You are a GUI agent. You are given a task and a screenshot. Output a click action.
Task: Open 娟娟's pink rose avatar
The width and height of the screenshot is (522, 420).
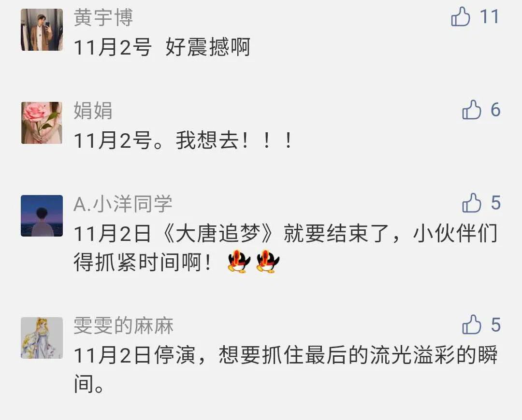(42, 123)
